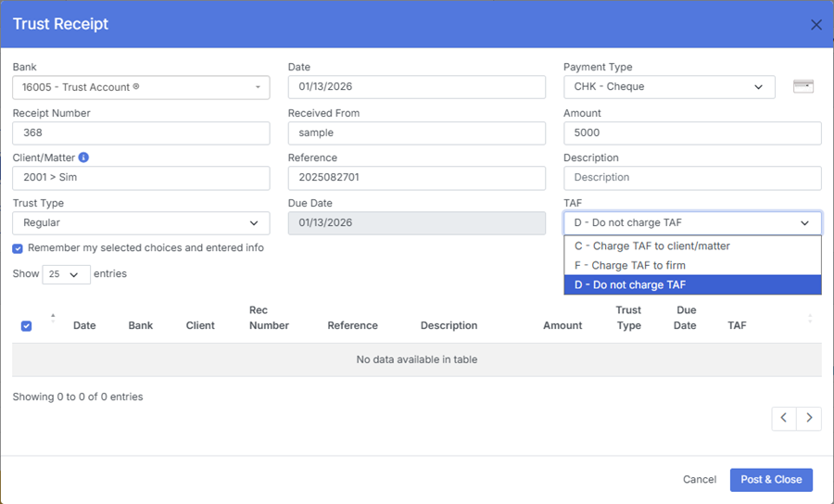Click the sort arrows at table's right end
This screenshot has width=834, height=504.
pos(810,318)
